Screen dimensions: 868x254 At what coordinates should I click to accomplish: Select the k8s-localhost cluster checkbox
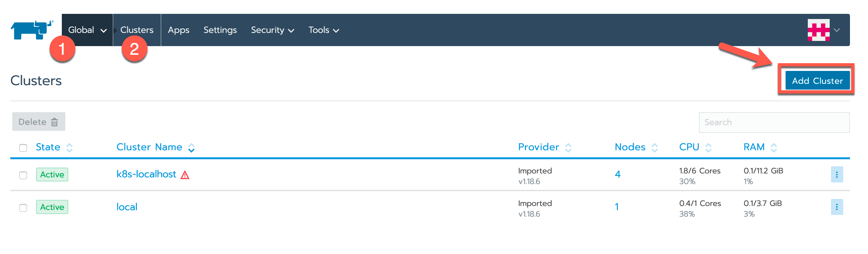pyautogui.click(x=23, y=175)
